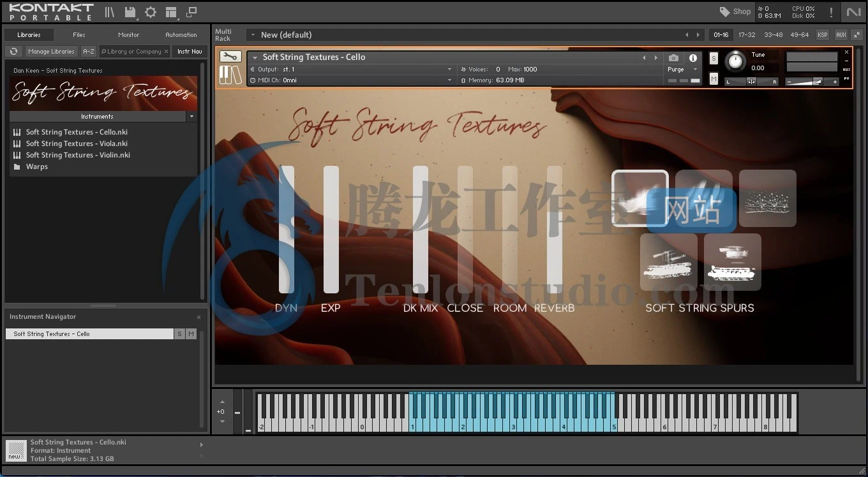868x477 pixels.
Task: Toggle the A-Z library sort
Action: 89,52
